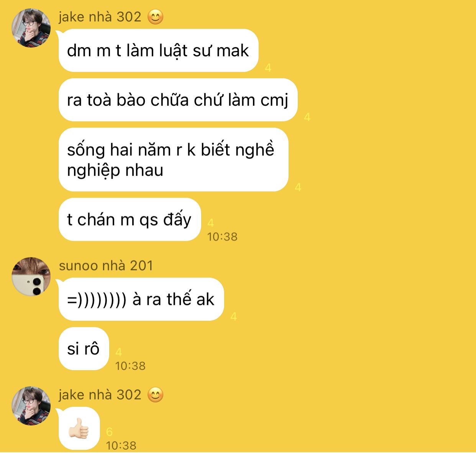Click the smiley emoji beside top jake nhà 302
This screenshot has height=453, width=476.
pyautogui.click(x=155, y=17)
